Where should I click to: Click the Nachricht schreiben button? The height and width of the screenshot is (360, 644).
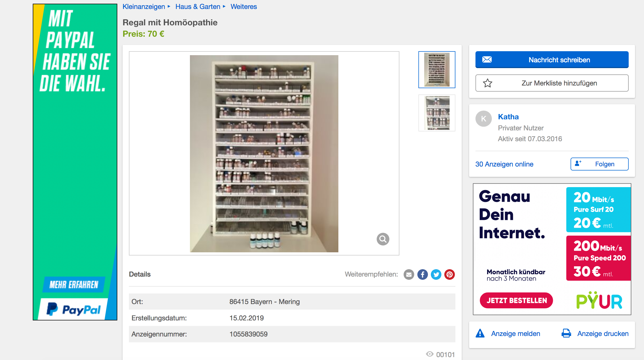click(x=552, y=60)
